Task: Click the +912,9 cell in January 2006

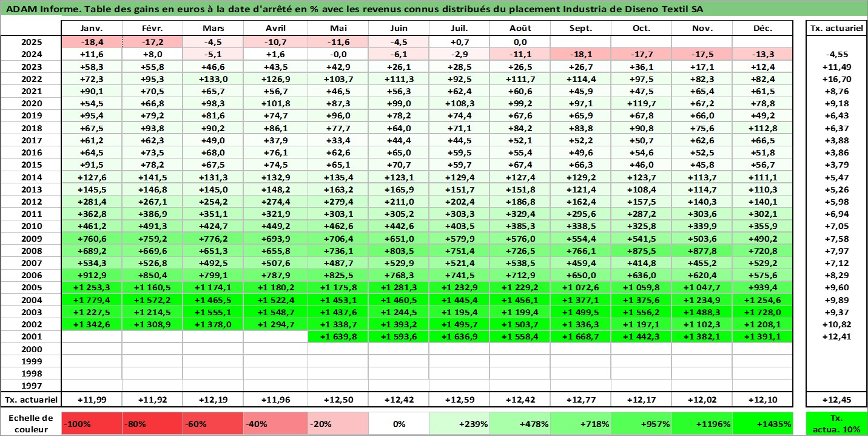Action: click(92, 275)
